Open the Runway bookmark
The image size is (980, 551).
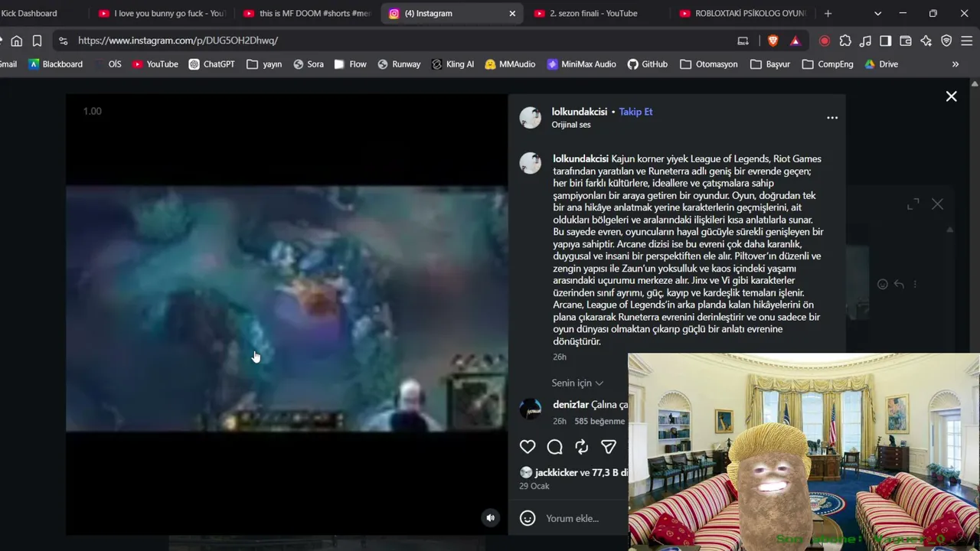tap(399, 64)
